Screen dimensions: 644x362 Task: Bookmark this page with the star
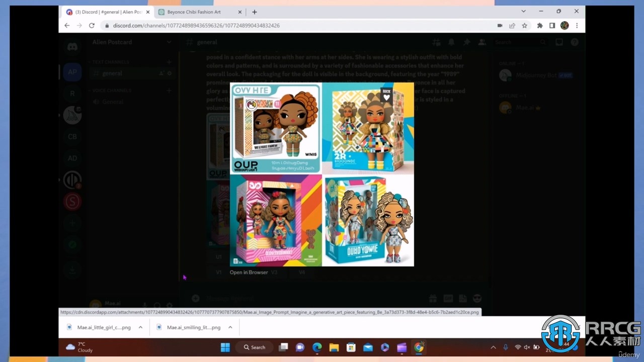[x=524, y=26]
